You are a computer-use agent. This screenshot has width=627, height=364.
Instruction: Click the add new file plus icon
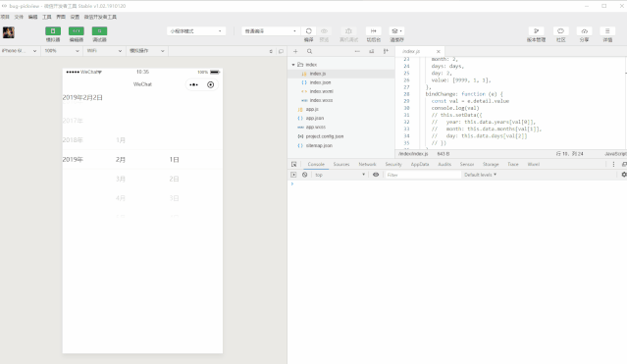[295, 51]
